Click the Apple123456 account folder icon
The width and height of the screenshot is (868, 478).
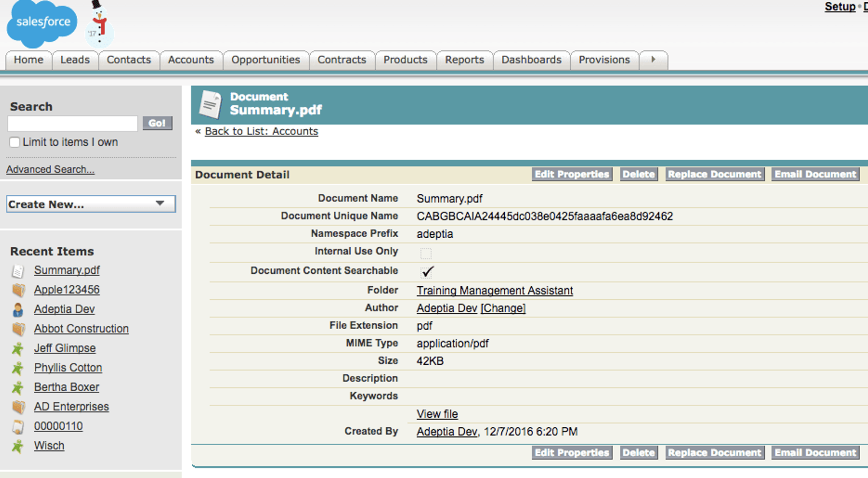click(18, 290)
